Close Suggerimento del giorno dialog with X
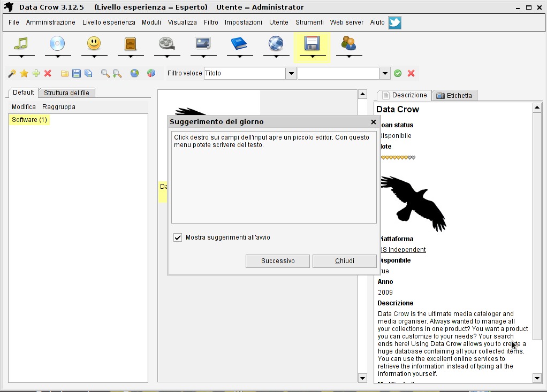 coord(373,122)
